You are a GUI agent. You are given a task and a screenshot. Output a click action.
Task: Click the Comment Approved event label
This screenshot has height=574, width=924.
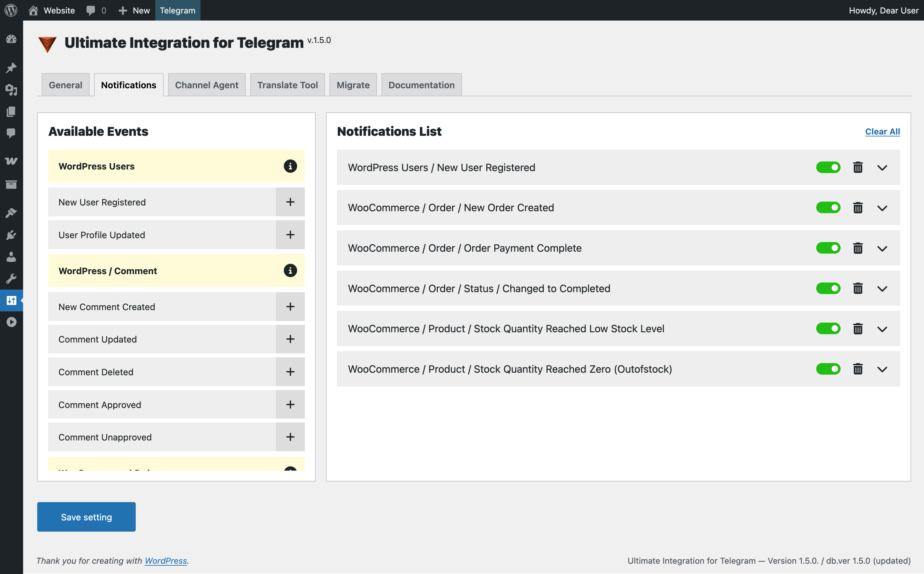click(100, 405)
